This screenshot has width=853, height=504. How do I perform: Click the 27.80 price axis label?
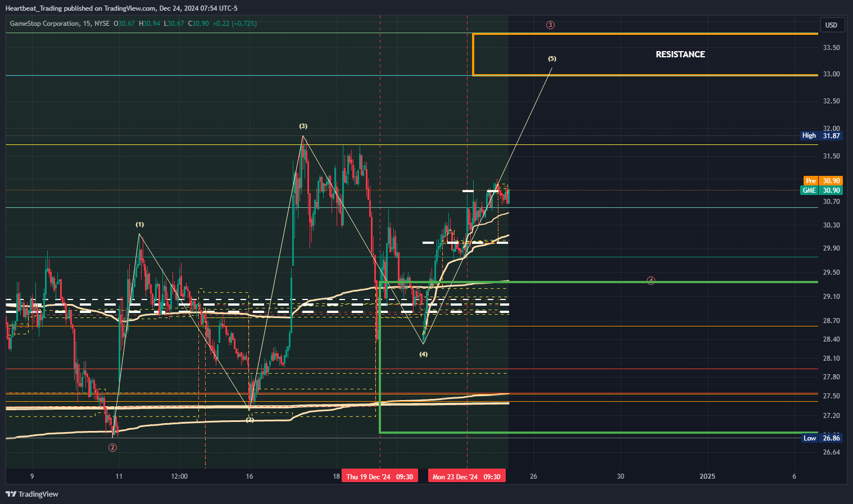tap(831, 377)
